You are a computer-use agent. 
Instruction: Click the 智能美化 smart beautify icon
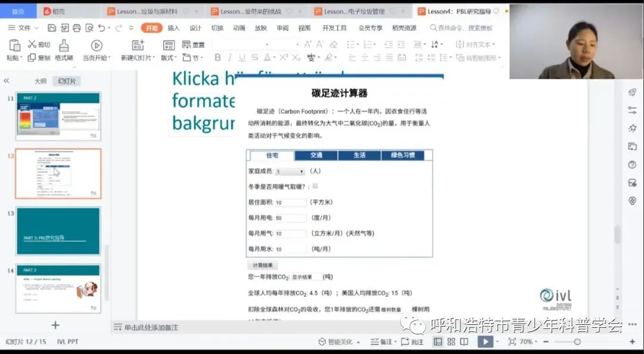point(323,342)
